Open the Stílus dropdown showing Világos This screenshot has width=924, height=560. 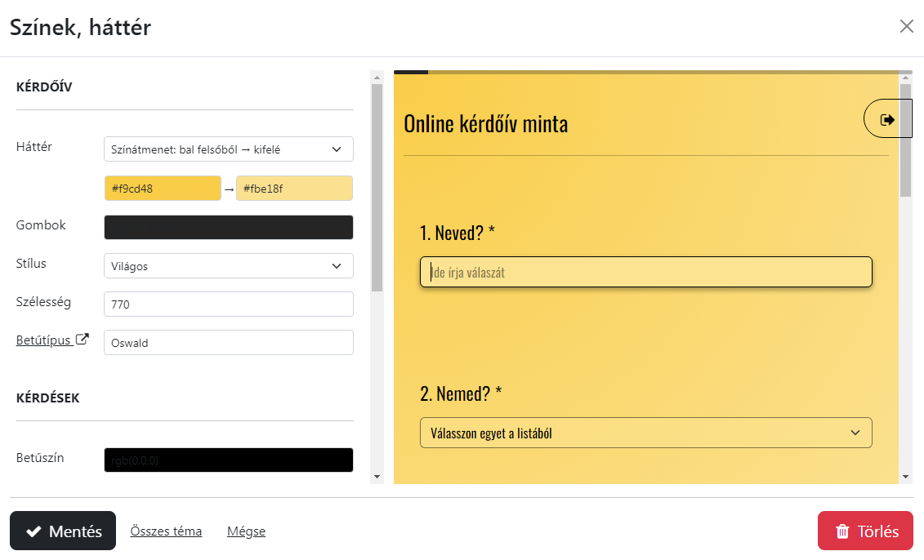tap(229, 265)
